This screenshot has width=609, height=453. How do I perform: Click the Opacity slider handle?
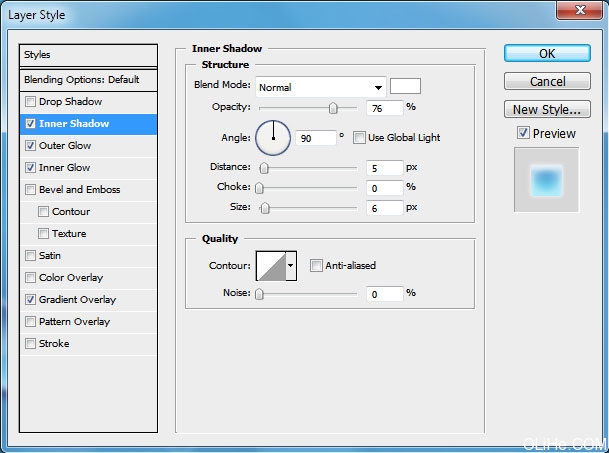coord(333,108)
